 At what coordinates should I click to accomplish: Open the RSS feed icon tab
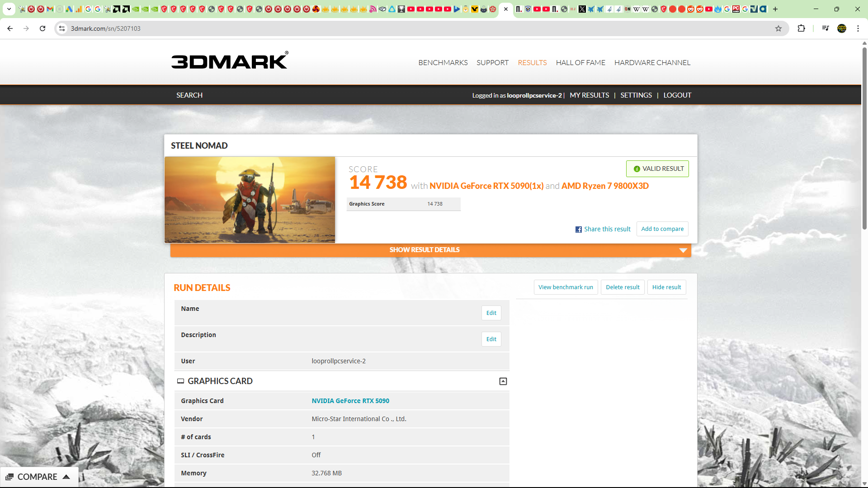[373, 9]
